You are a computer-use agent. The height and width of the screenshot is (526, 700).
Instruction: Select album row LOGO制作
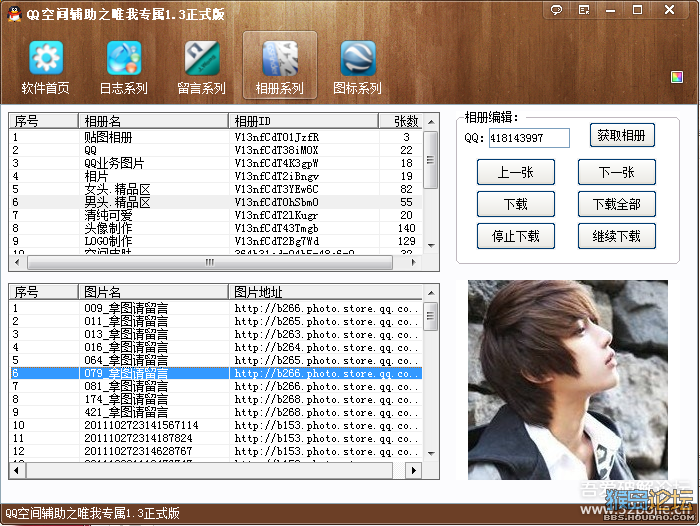click(216, 241)
